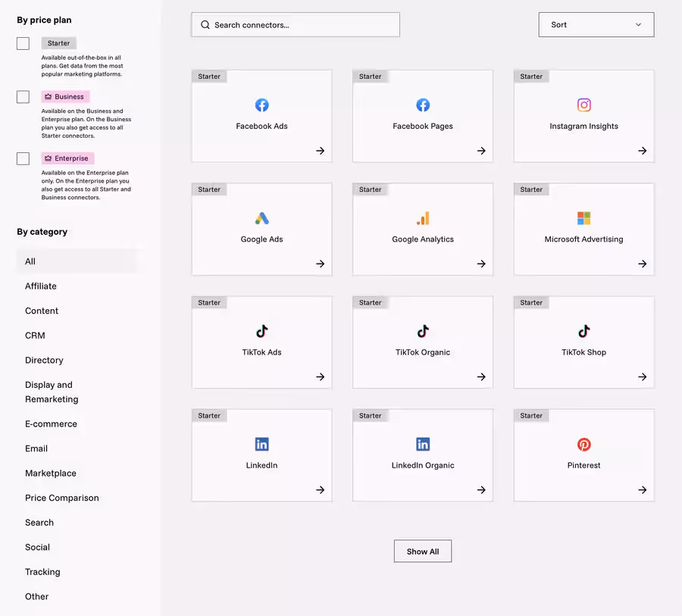Filter by CRM category
The image size is (682, 616).
click(x=35, y=336)
